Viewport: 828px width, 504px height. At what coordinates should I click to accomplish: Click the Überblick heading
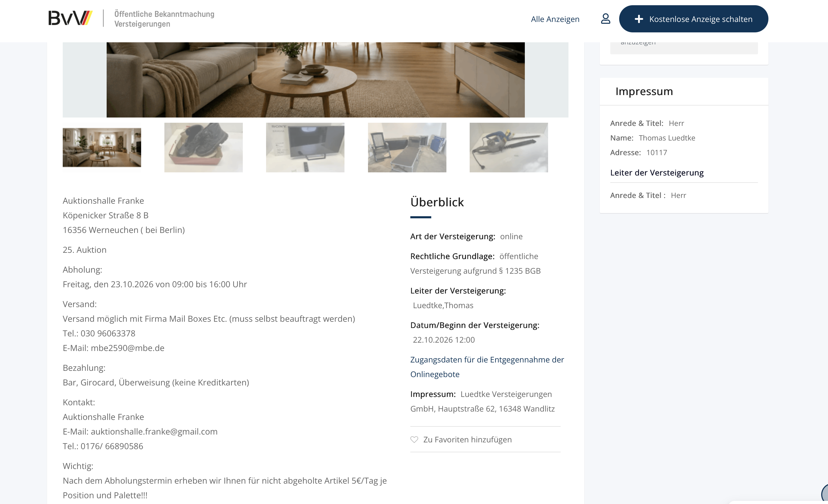[437, 202]
